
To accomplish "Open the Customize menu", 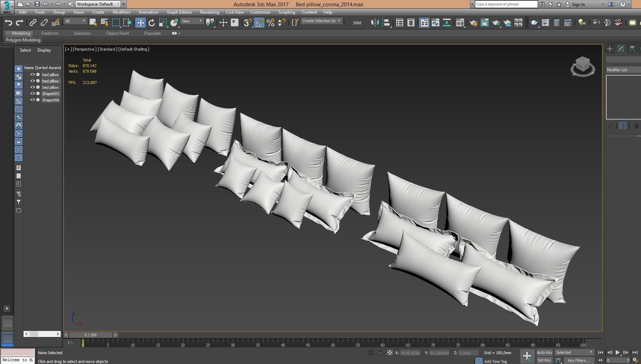I will [260, 12].
